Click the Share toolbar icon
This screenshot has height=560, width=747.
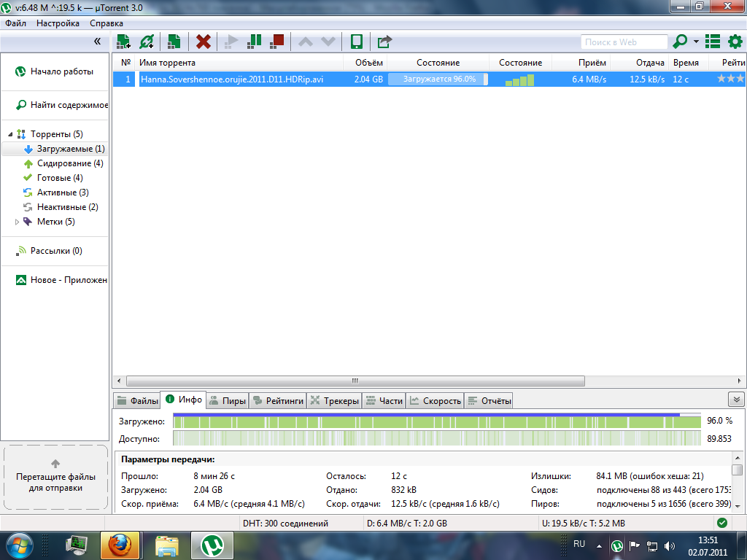[x=384, y=42]
